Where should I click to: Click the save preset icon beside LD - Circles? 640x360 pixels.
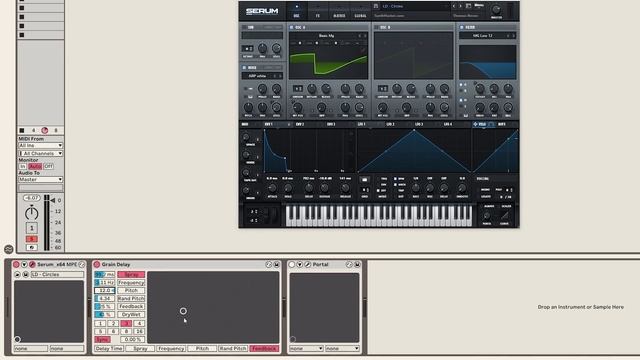coord(25,275)
